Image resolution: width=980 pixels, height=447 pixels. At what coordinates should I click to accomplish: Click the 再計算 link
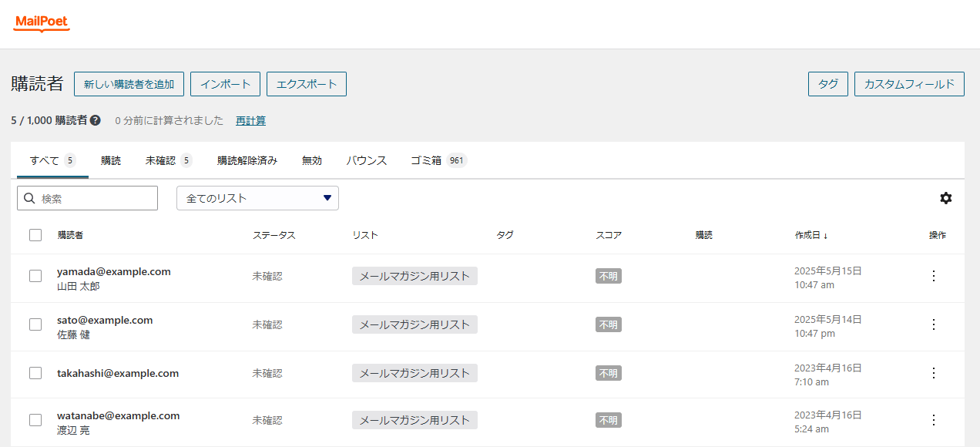click(250, 121)
